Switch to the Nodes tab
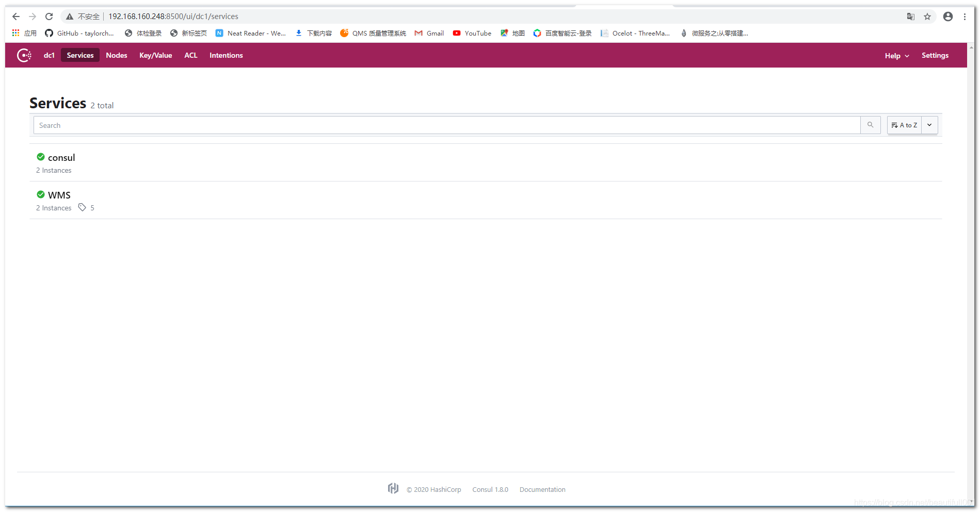Screen dimensions: 980x512 pyautogui.click(x=117, y=55)
